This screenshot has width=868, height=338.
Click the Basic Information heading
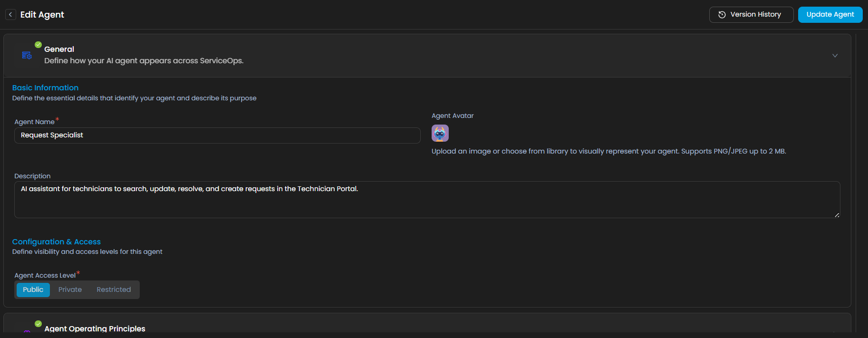click(45, 88)
